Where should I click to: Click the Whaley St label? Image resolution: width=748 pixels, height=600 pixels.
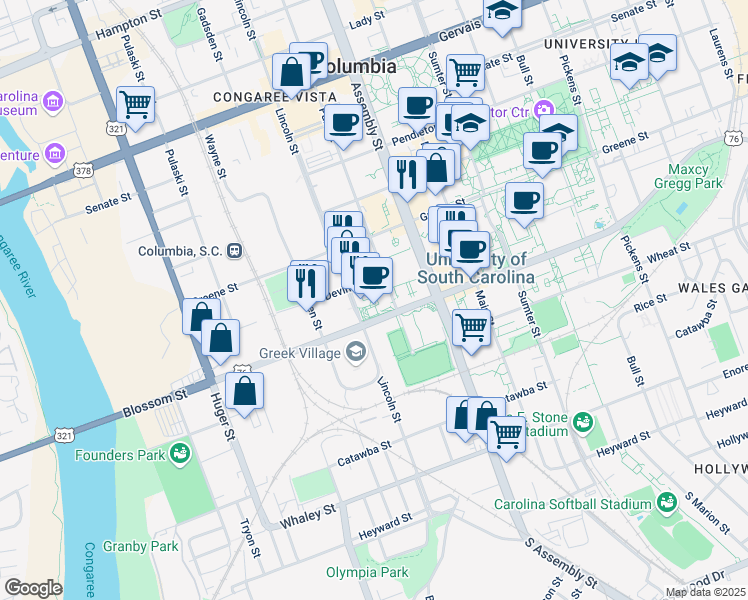(308, 516)
